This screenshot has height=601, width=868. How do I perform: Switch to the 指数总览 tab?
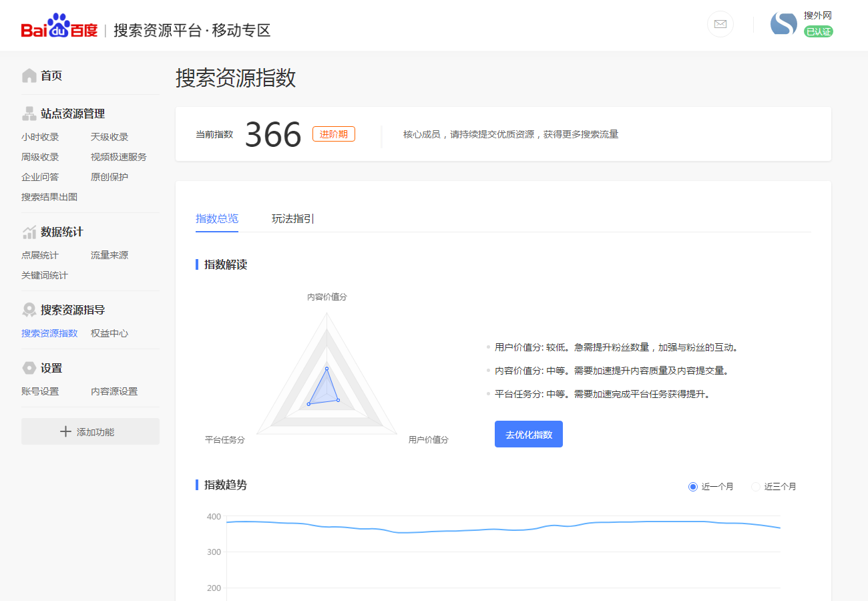(x=217, y=218)
